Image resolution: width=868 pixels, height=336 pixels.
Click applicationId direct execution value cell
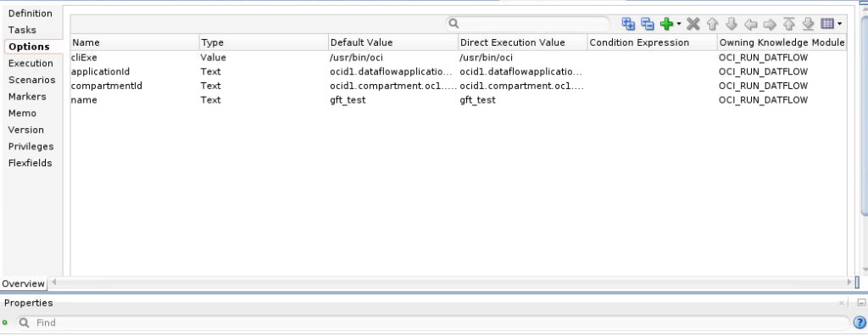pyautogui.click(x=521, y=71)
